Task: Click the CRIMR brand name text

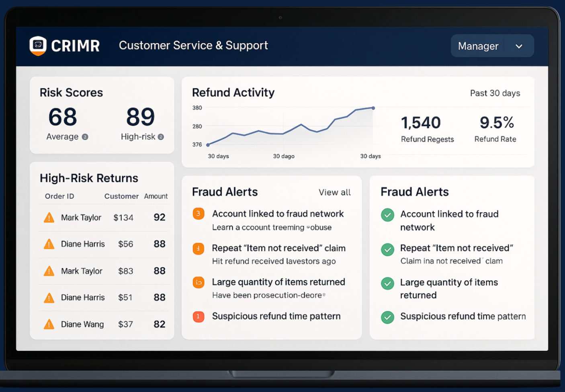Action: (x=76, y=46)
